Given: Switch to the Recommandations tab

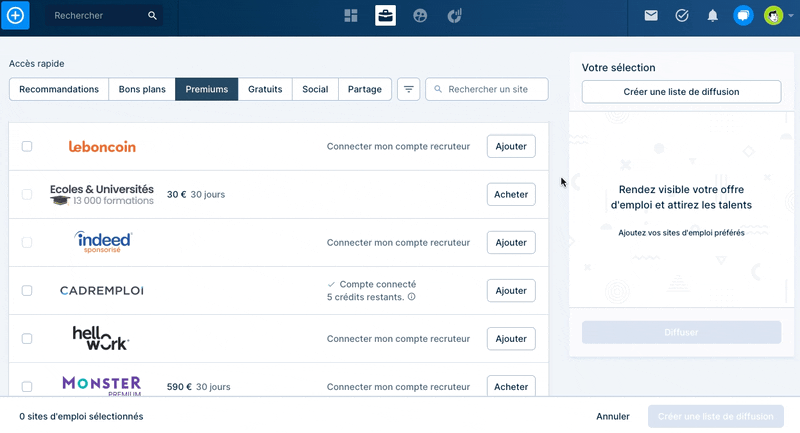Looking at the screenshot, I should (59, 89).
